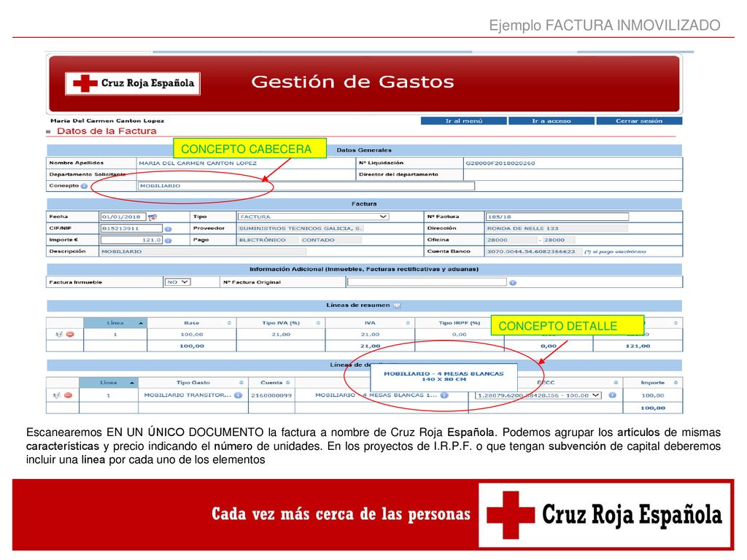747x560 pixels.
Task: Click sort arrows in Importe column header
Action: click(x=676, y=383)
